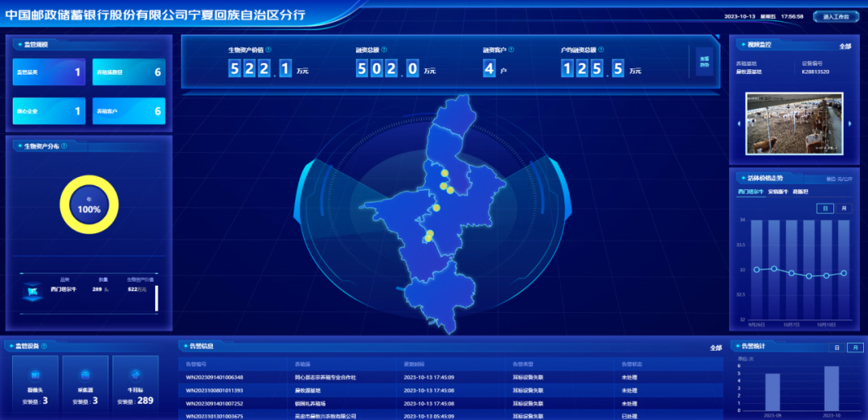Switch 告警统计 chart to 月 view
Image resolution: width=868 pixels, height=420 pixels.
[856, 348]
